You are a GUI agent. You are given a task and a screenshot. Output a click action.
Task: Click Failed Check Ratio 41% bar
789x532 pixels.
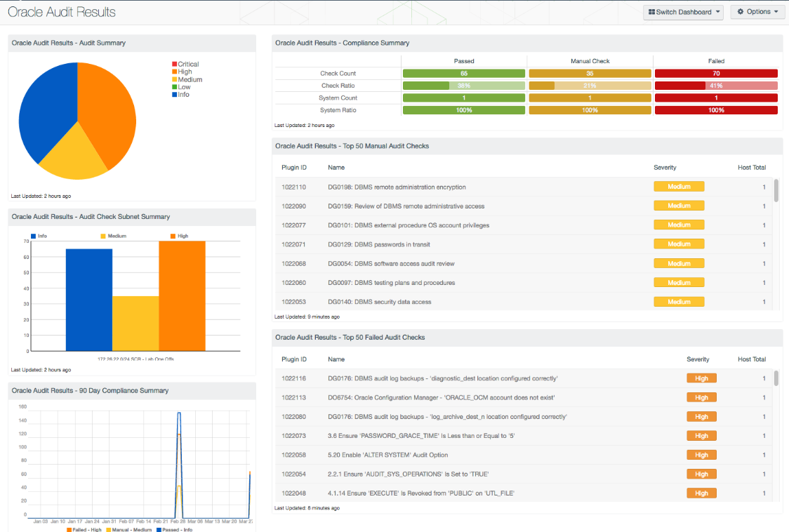pyautogui.click(x=716, y=86)
